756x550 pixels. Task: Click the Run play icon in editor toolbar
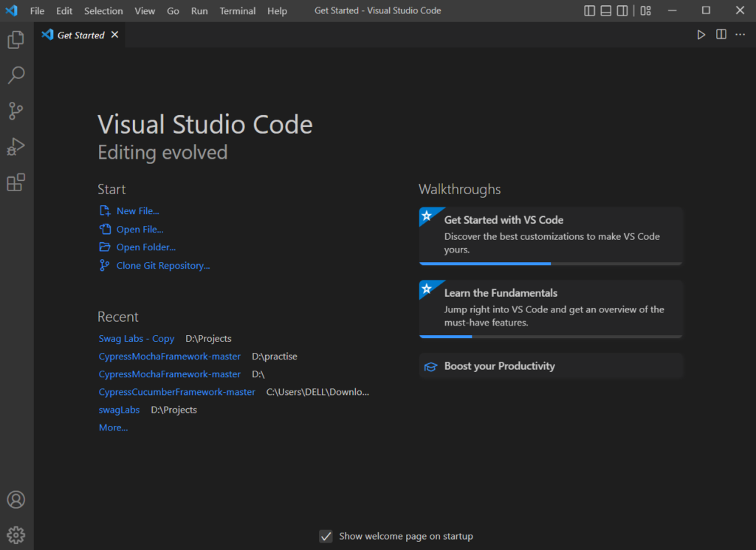[x=701, y=35]
